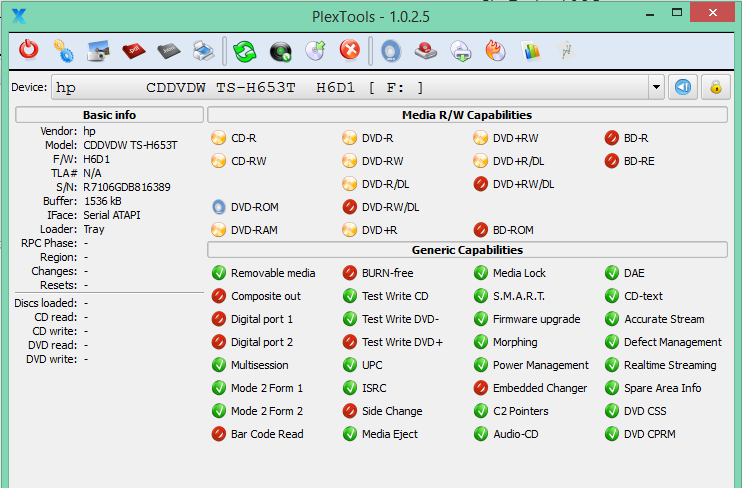Click the Composite out red indicator
742x488 pixels.
[219, 296]
